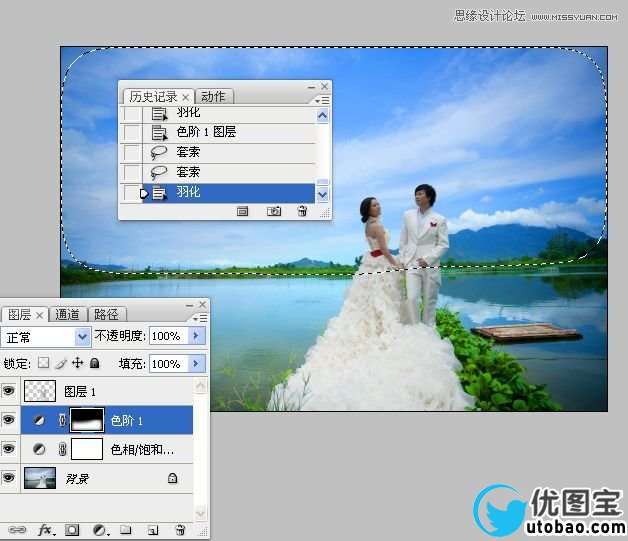Click 背景 layer thumbnail
The height and width of the screenshot is (541, 628).
(40, 478)
